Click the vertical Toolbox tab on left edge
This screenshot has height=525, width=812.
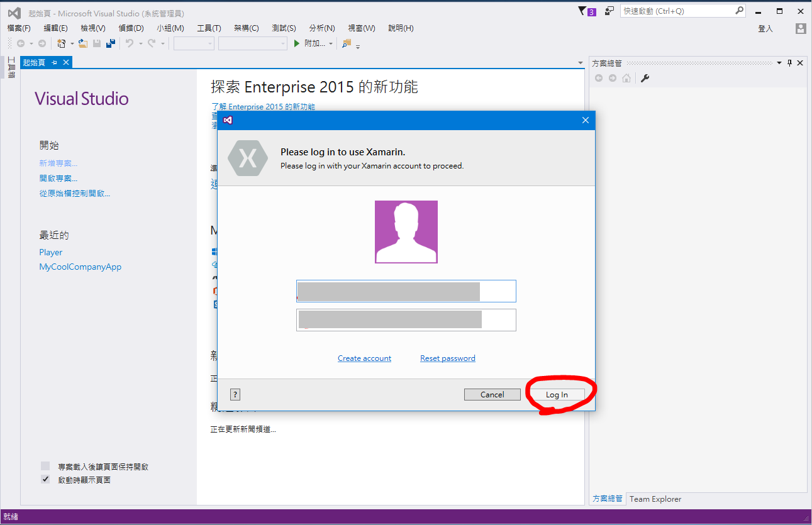[11, 67]
